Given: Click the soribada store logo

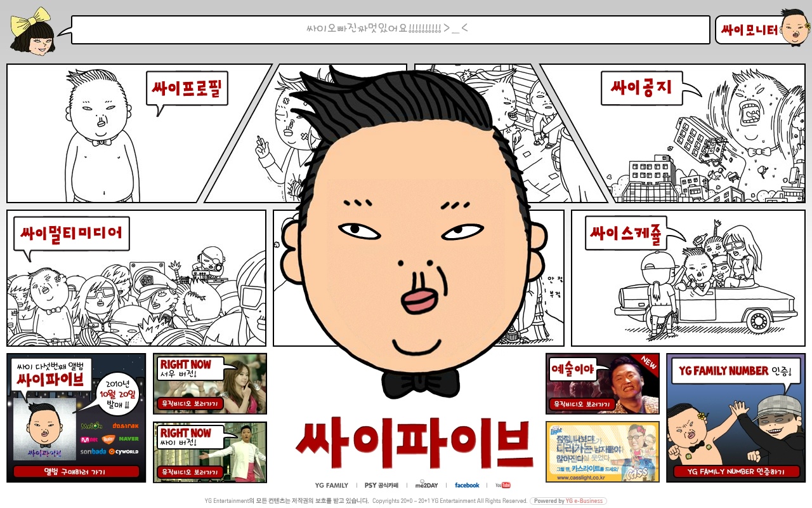Looking at the screenshot, I should coord(93,451).
